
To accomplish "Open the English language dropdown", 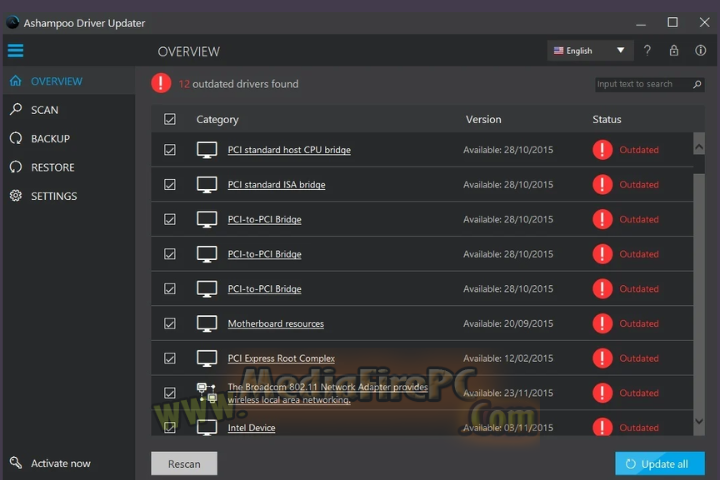I will coord(590,51).
